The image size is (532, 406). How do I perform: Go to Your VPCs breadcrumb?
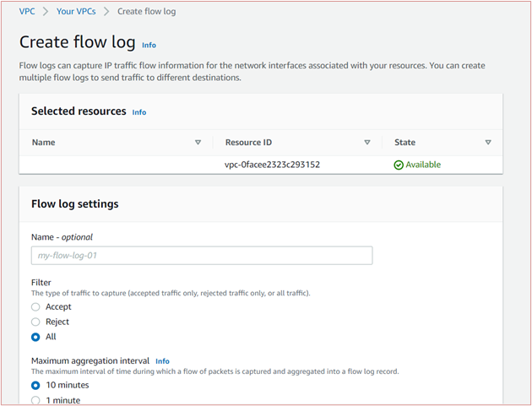coord(76,12)
